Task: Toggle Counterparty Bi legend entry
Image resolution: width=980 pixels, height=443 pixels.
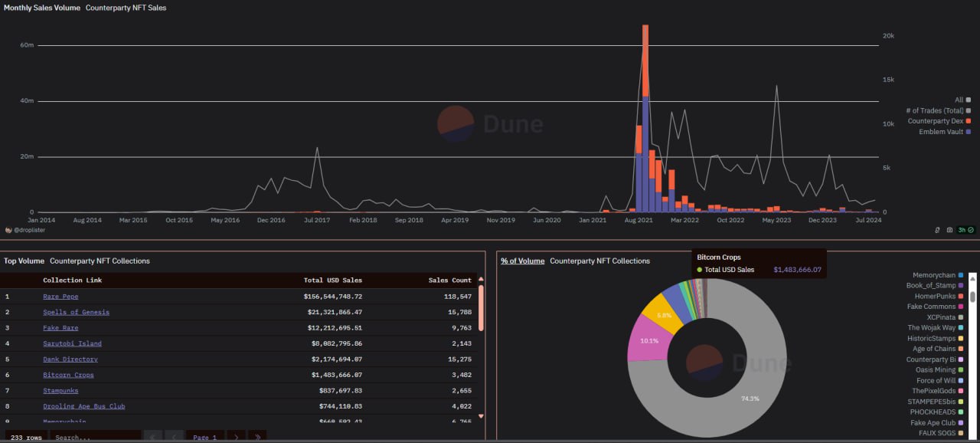Action: [935, 359]
